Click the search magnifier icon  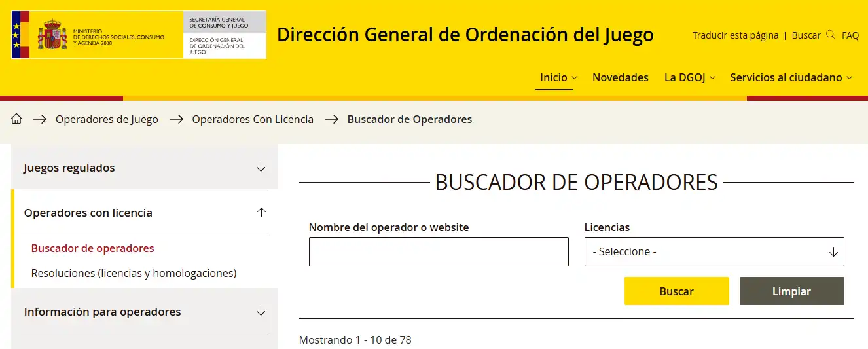click(831, 35)
